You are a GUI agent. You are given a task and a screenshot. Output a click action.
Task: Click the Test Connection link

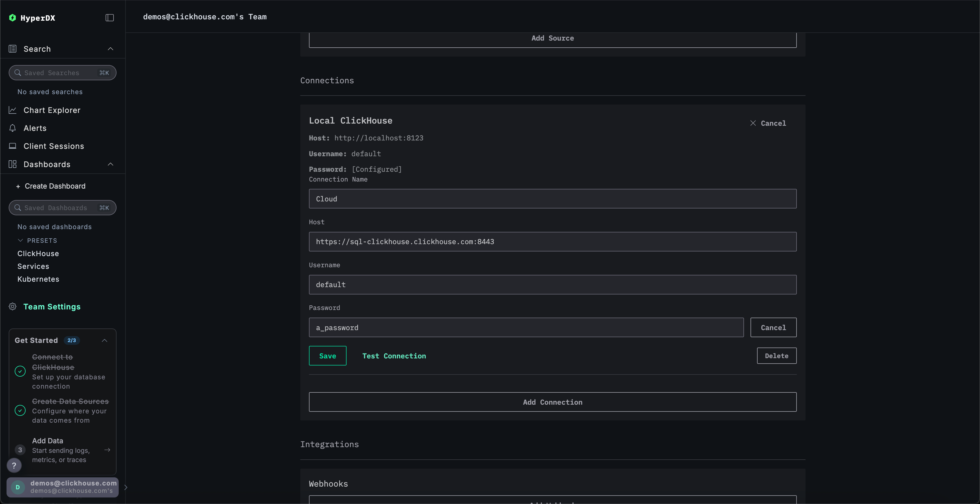394,356
